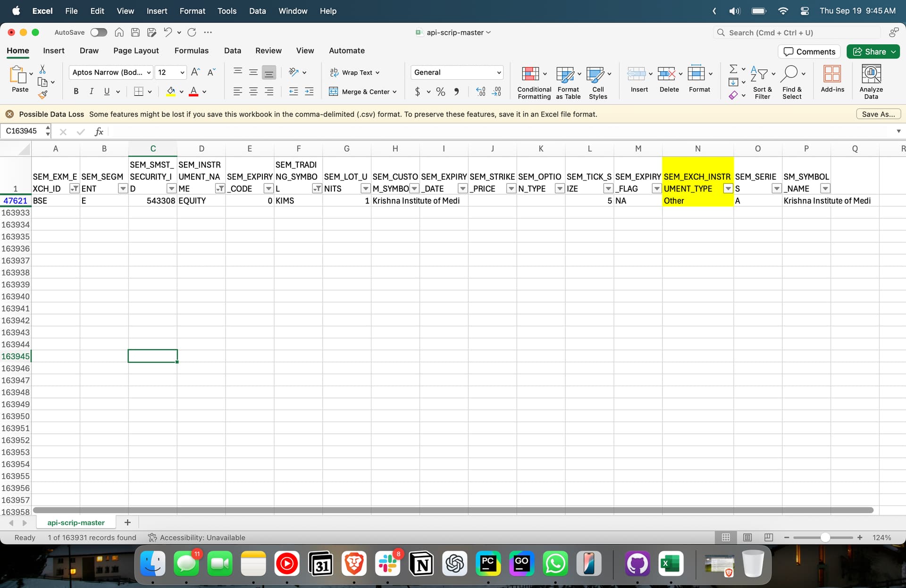The height and width of the screenshot is (588, 906).
Task: Open filter dropdown for SEM_EXM_EXCH_ID column
Action: [x=74, y=189]
